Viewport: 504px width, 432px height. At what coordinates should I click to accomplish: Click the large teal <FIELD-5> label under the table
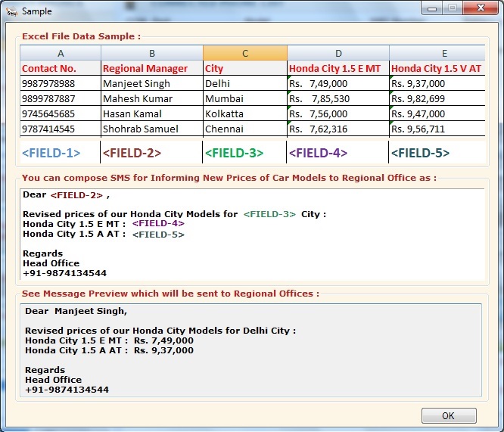click(x=420, y=153)
